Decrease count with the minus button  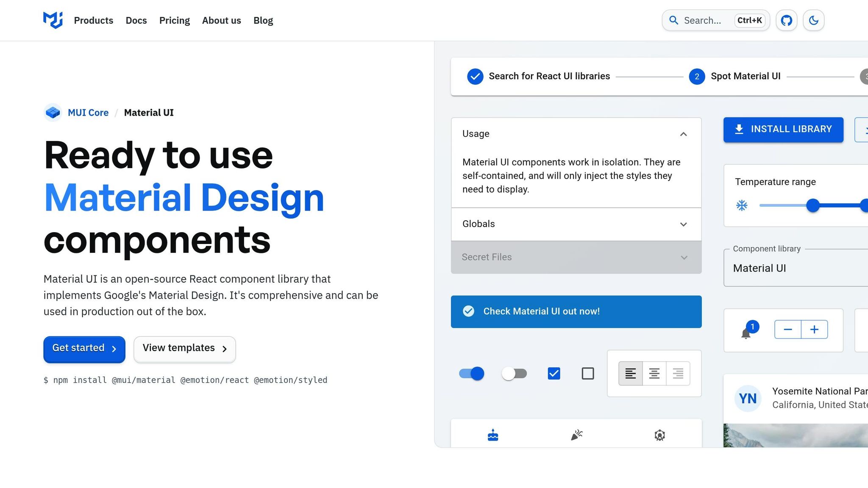coord(788,330)
